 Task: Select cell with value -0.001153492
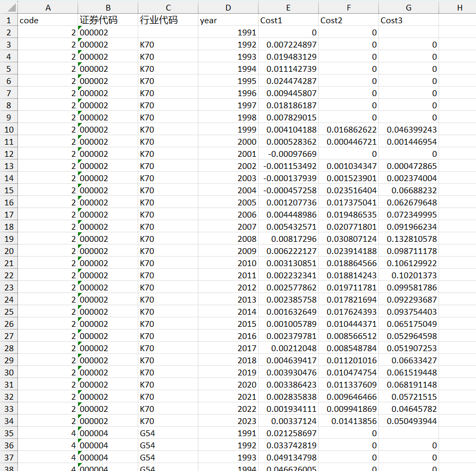(x=288, y=166)
